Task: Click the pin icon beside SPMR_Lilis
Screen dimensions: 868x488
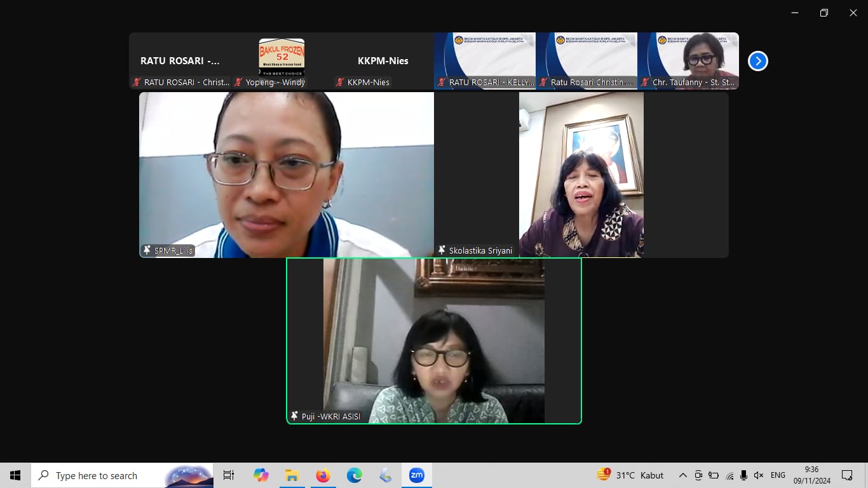Action: click(x=147, y=250)
